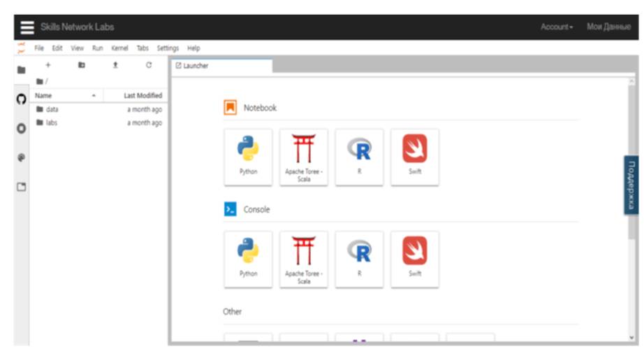Open the Kernel menu
The height and width of the screenshot is (363, 644).
pos(119,48)
